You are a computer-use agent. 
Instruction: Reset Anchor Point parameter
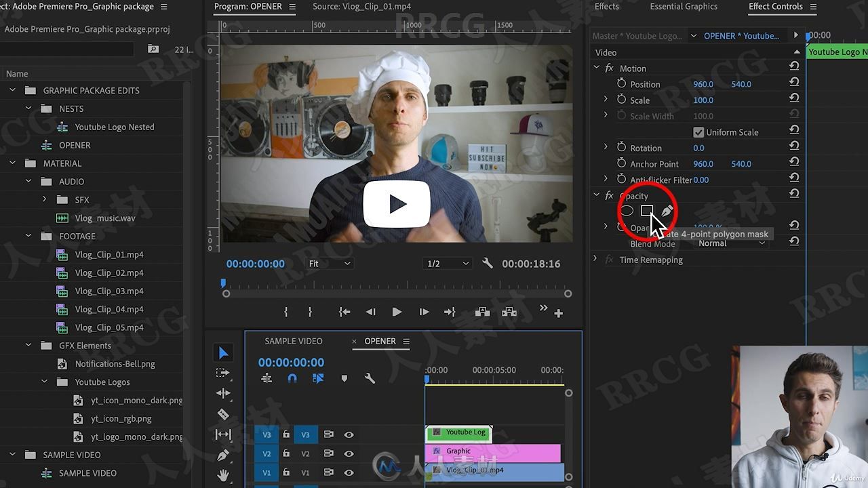794,163
